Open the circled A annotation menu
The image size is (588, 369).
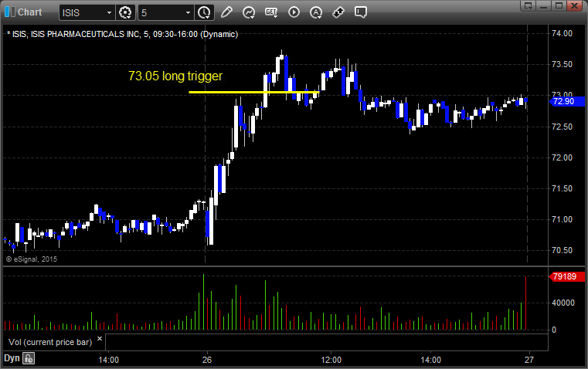coord(316,12)
